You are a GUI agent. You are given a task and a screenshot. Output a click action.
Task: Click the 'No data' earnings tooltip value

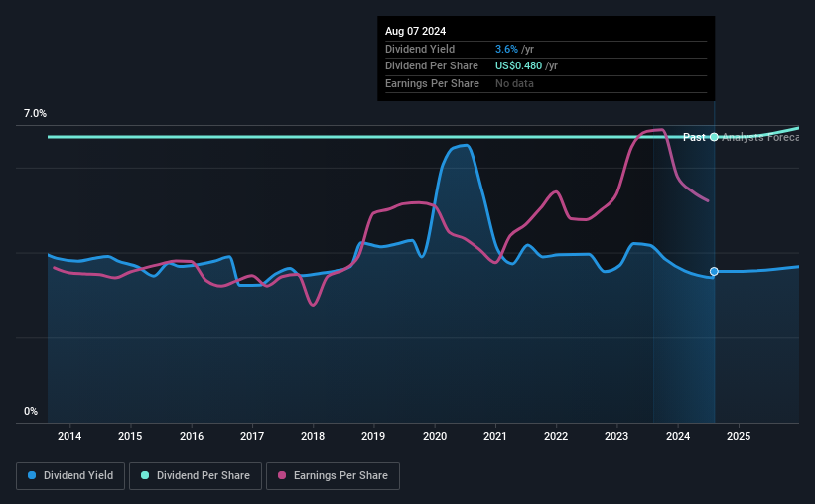514,83
